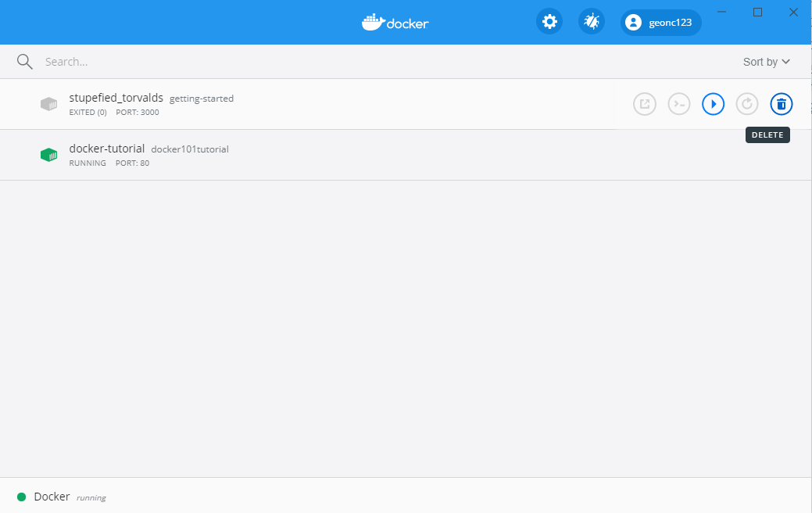
Task: Restart the stupefied_torvalds container
Action: [747, 104]
